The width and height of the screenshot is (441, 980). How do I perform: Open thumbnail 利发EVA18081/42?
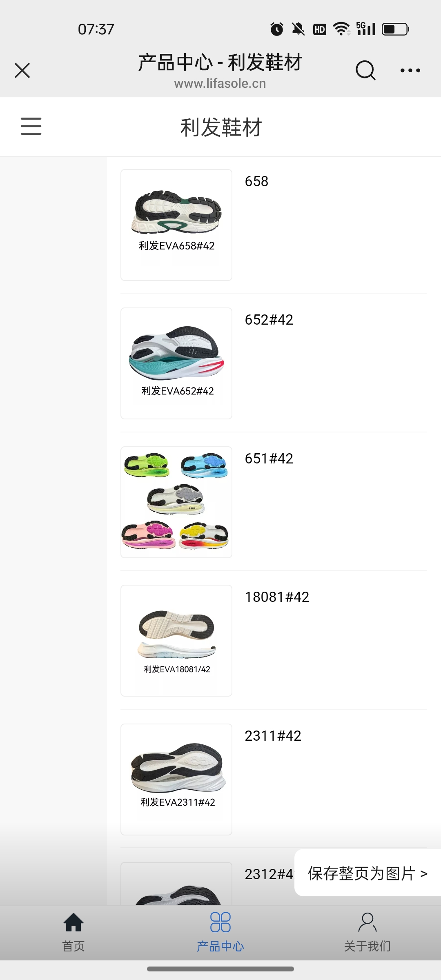[176, 641]
